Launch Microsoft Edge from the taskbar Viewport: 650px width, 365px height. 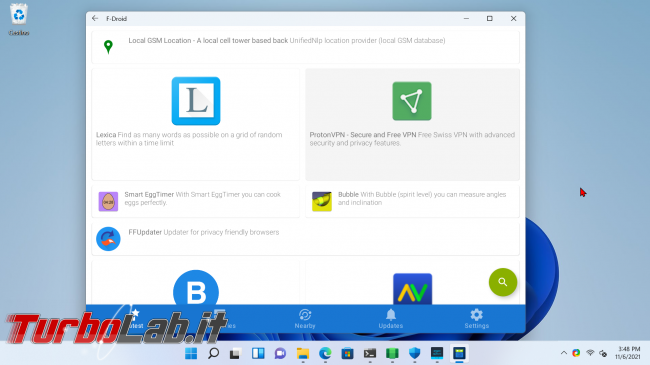click(325, 353)
